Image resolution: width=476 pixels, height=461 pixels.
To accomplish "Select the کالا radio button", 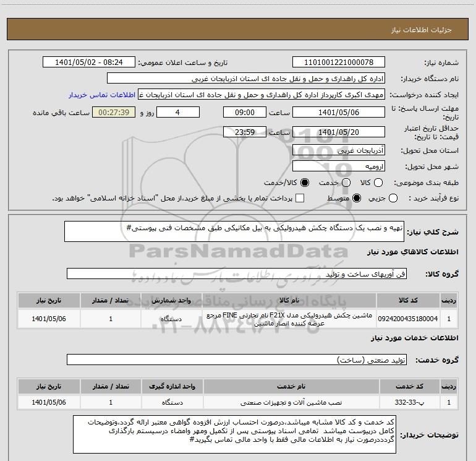I will click(378, 183).
